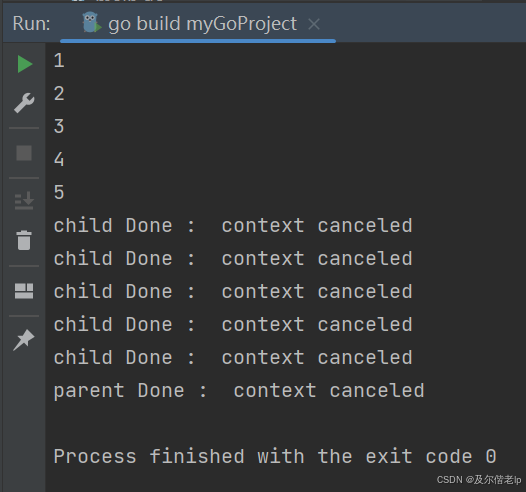Viewport: 526px width, 492px height.
Task: Select the go build myGoProject tab
Action: click(x=202, y=24)
